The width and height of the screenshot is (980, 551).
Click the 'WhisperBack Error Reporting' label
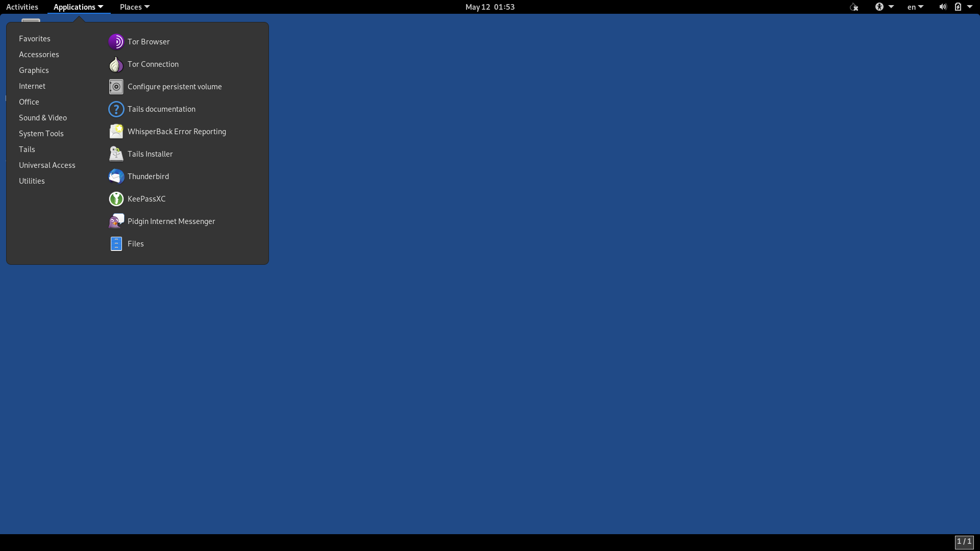[177, 132]
